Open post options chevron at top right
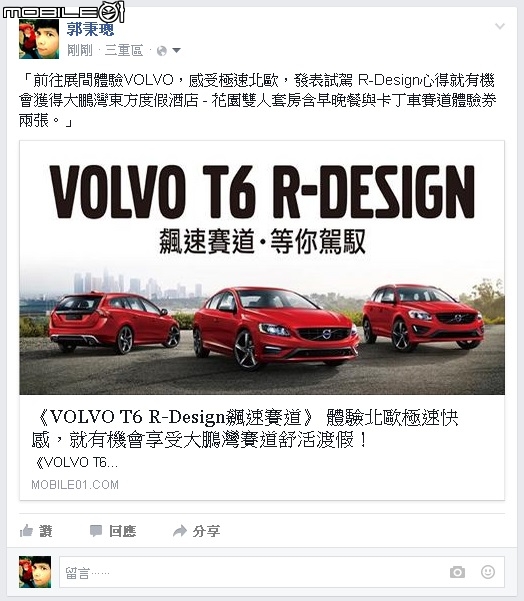 point(500,26)
